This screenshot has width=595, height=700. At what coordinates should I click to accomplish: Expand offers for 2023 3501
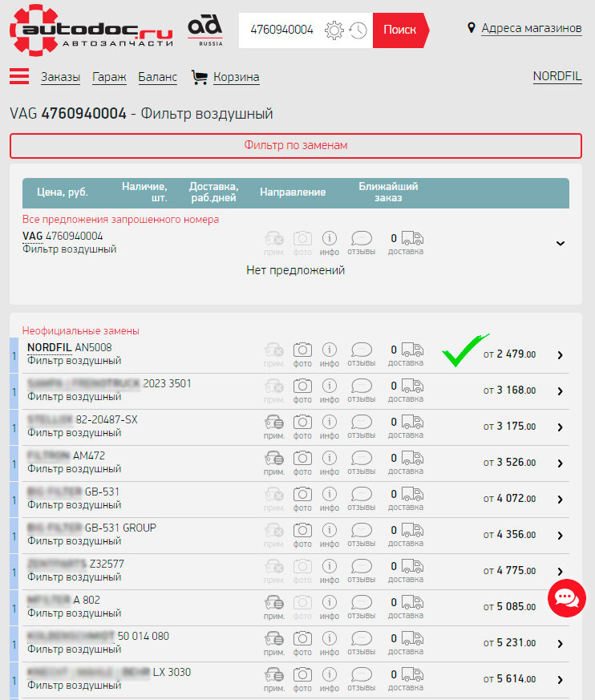(561, 391)
